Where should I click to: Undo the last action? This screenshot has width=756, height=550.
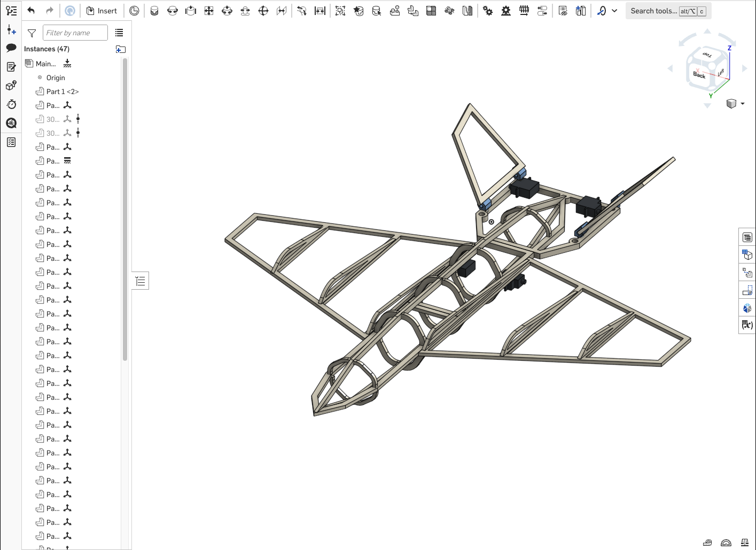tap(31, 11)
